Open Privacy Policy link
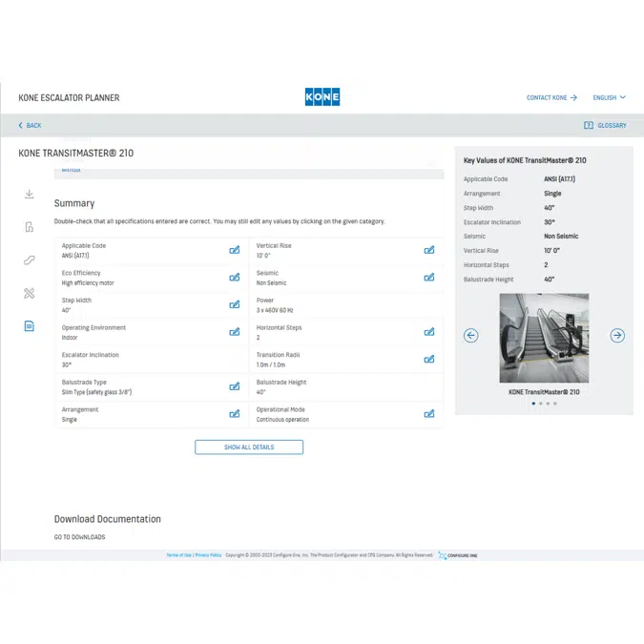The height and width of the screenshot is (644, 644). coord(208,555)
